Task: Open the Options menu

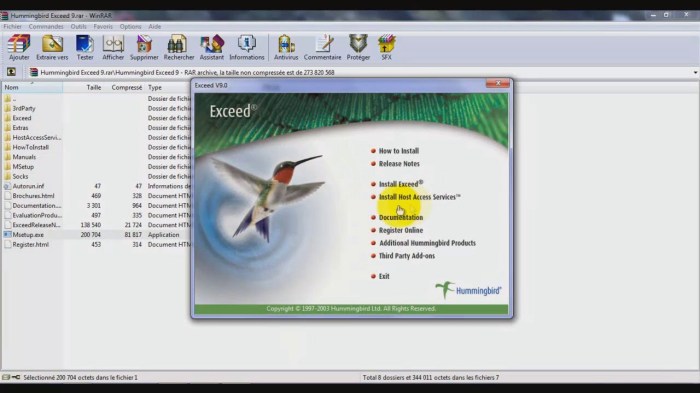Action: pos(130,27)
